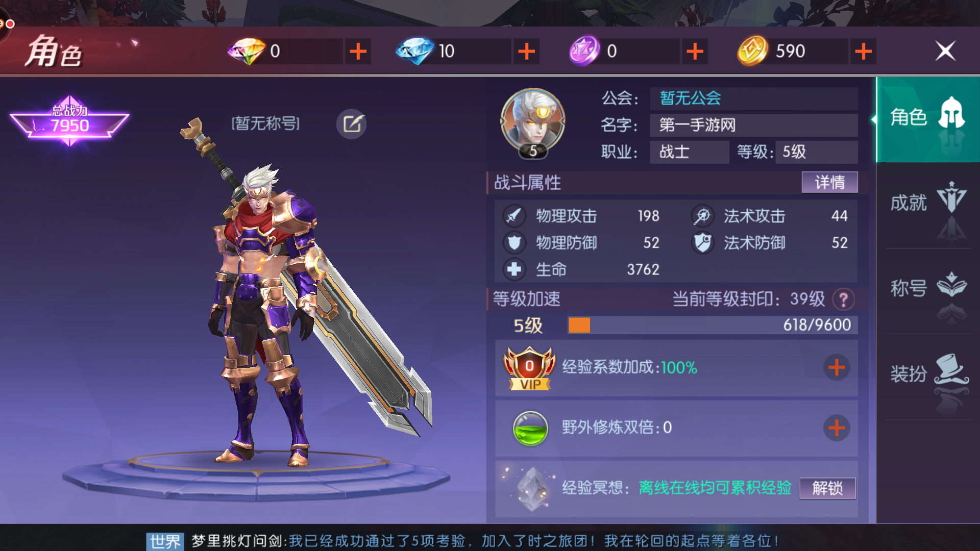Click the edit title pencil icon
Image resolution: width=980 pixels, height=551 pixels.
(x=351, y=124)
